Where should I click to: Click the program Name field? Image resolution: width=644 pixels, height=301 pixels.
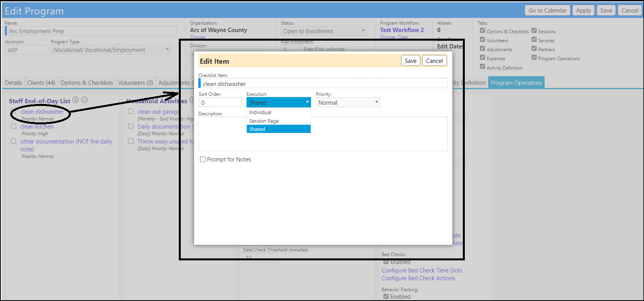click(x=91, y=31)
